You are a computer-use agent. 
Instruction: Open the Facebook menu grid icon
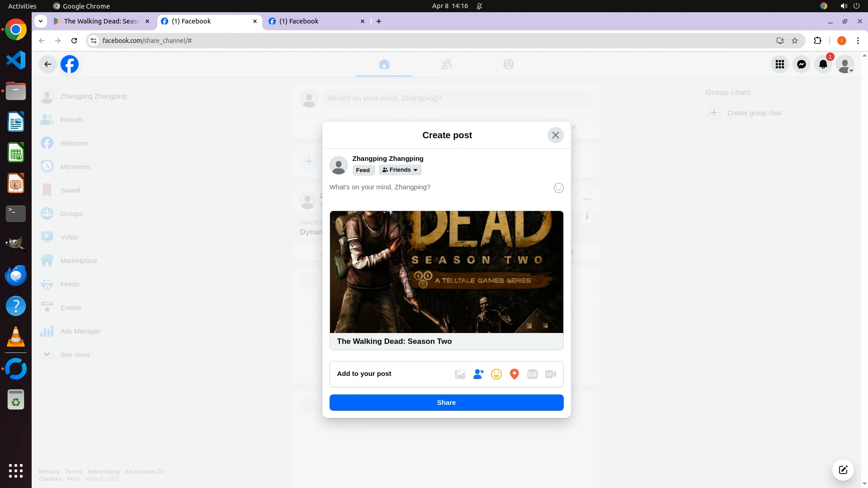point(779,65)
